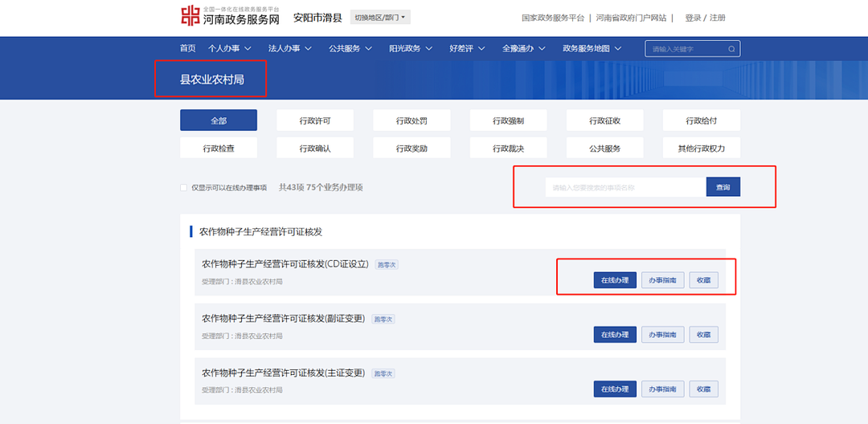Select the 行政许可 category tab
The image size is (868, 424).
click(315, 120)
